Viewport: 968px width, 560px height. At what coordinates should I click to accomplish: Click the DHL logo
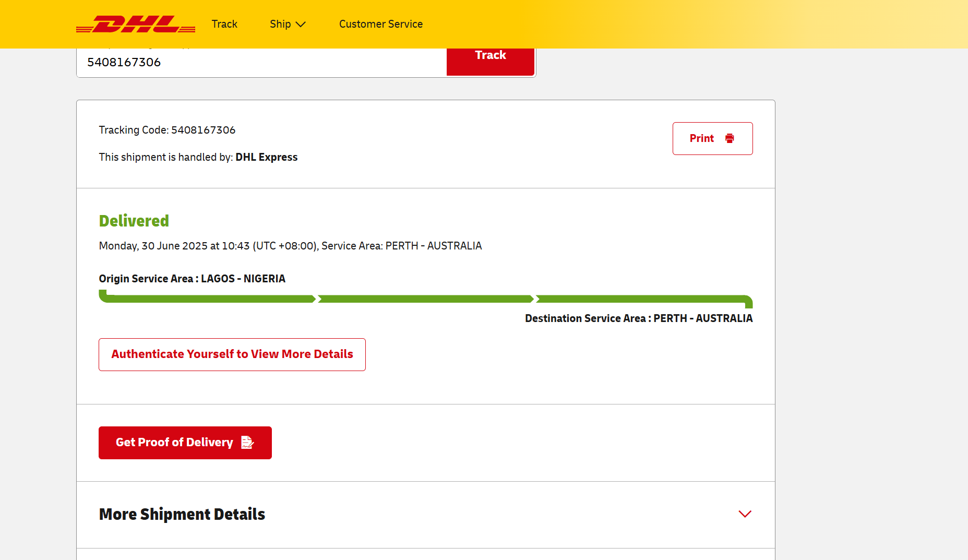click(136, 24)
